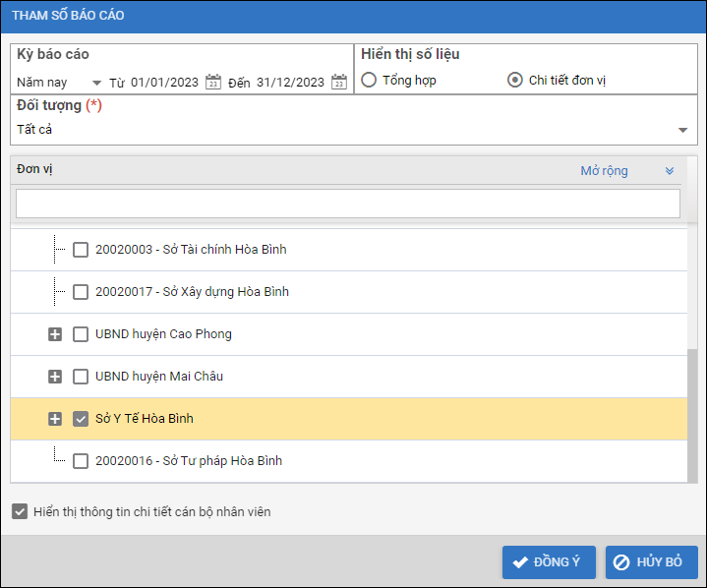Open the Đối tượng Tất cả dropdown

point(682,130)
